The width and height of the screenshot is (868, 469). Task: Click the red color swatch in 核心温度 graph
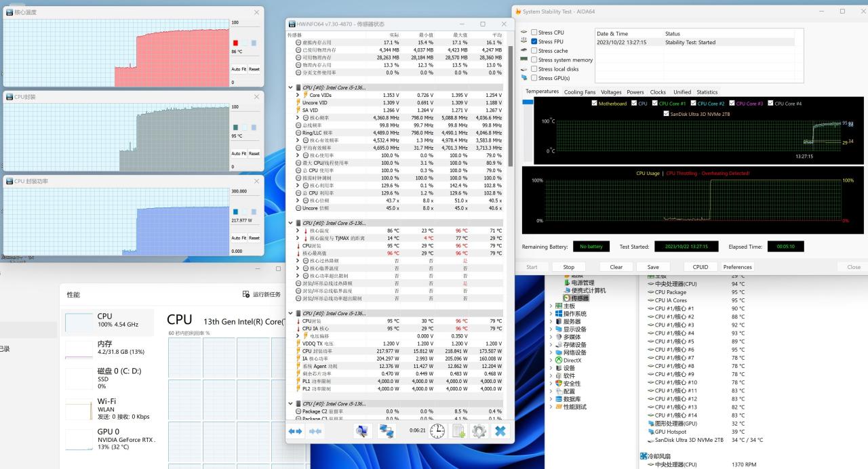click(235, 43)
